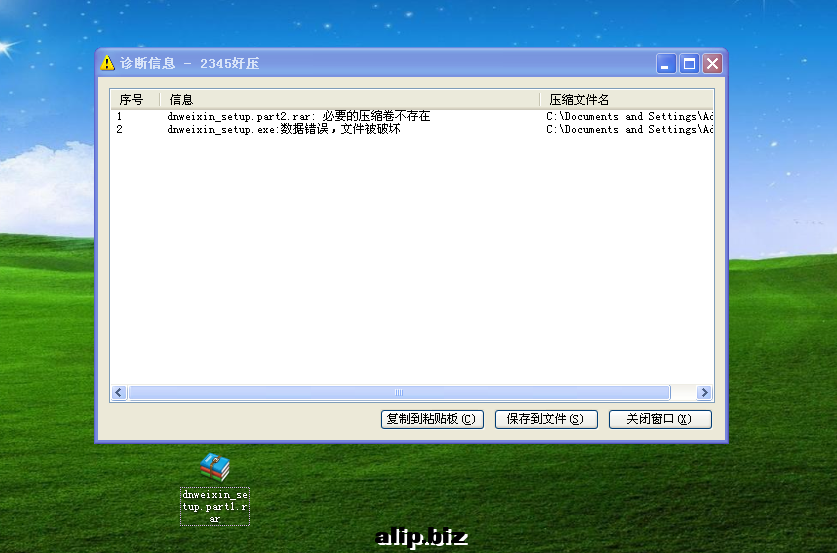Select row 2 dnweixin_setup.exe 数据错误 message
This screenshot has width=837, height=553.
click(x=283, y=129)
